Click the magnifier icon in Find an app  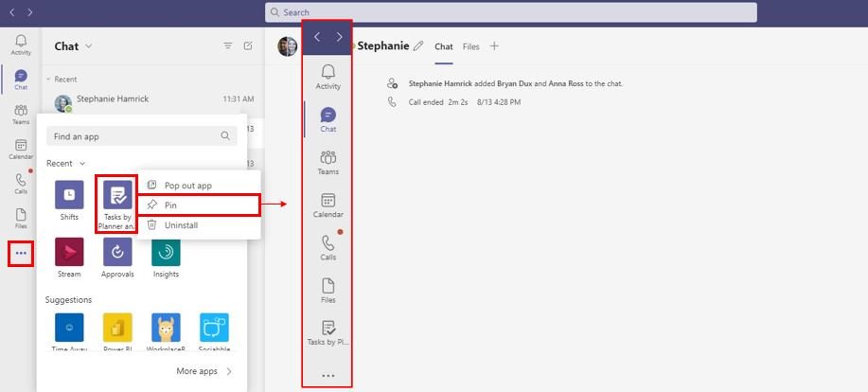tap(225, 135)
